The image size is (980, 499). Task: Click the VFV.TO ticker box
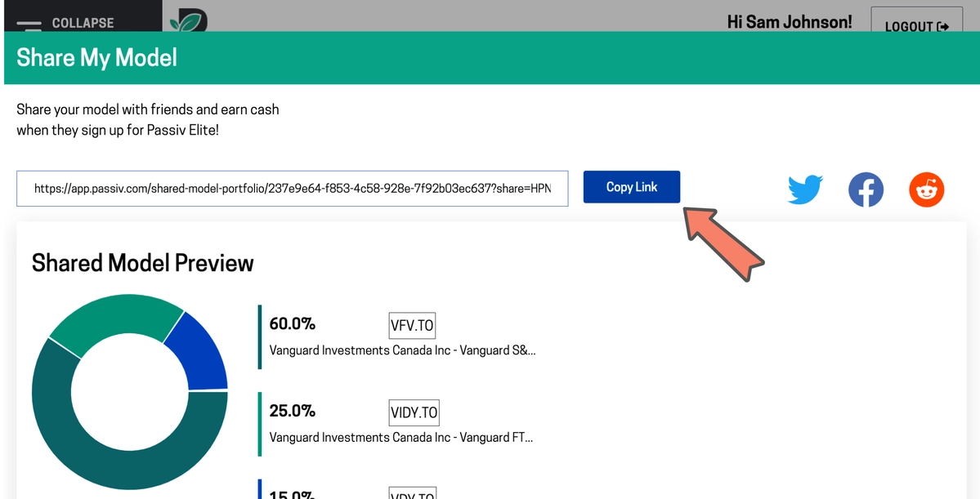click(x=412, y=325)
